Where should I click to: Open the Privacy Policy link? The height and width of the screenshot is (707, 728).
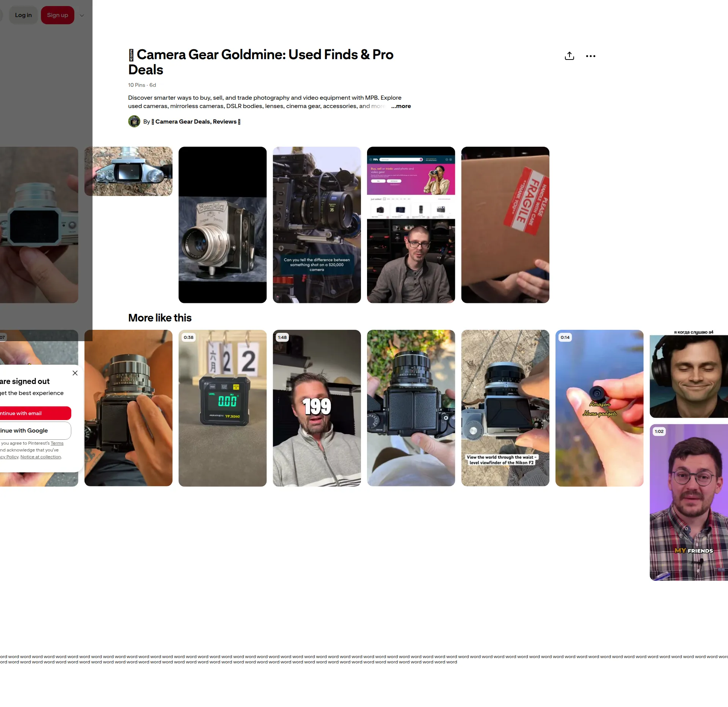(9, 457)
